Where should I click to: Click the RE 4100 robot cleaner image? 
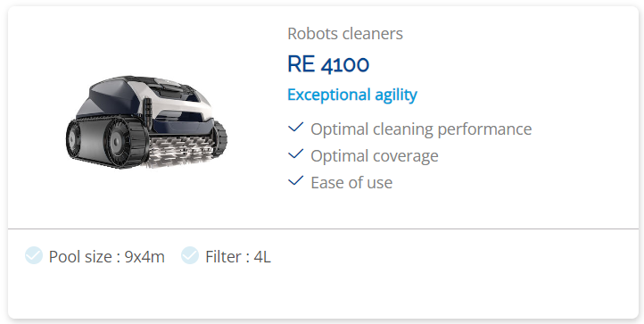point(146,121)
